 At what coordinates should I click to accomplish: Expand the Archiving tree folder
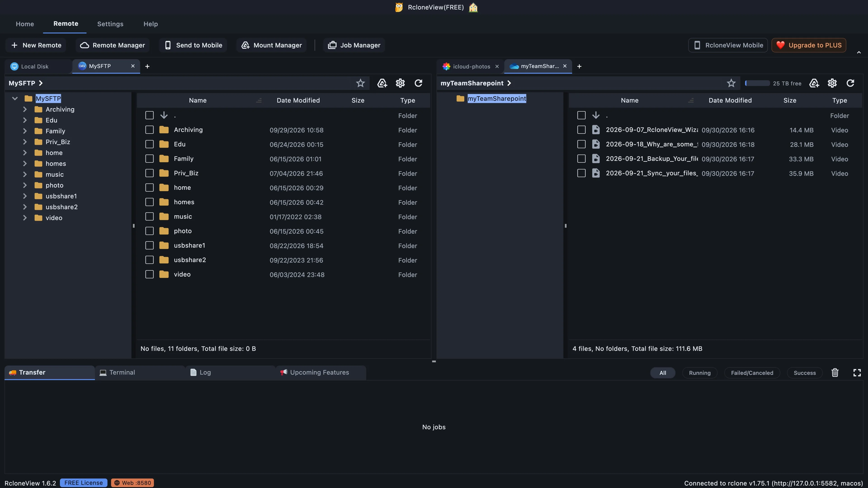pos(25,109)
